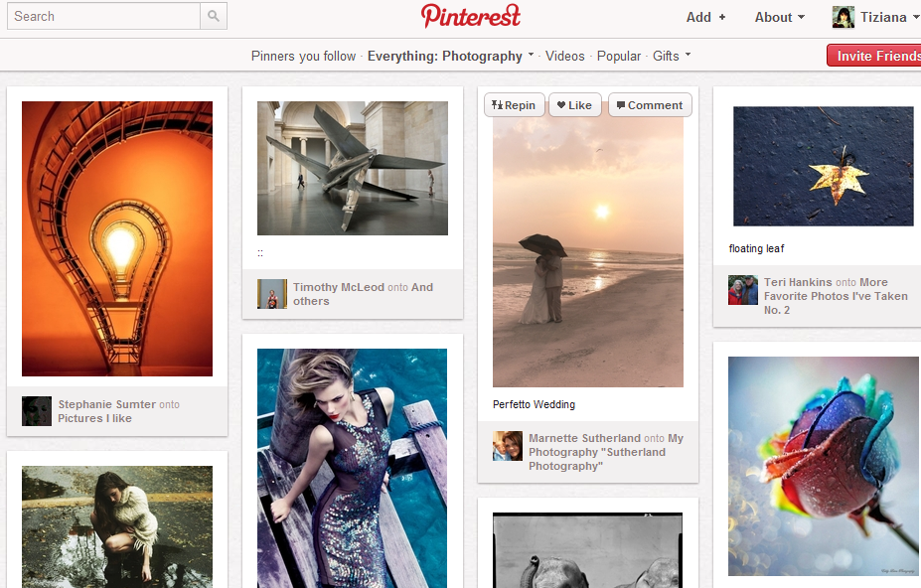Open Timothy McLeod's avatar thumbnail
This screenshot has width=921, height=588.
[x=272, y=294]
